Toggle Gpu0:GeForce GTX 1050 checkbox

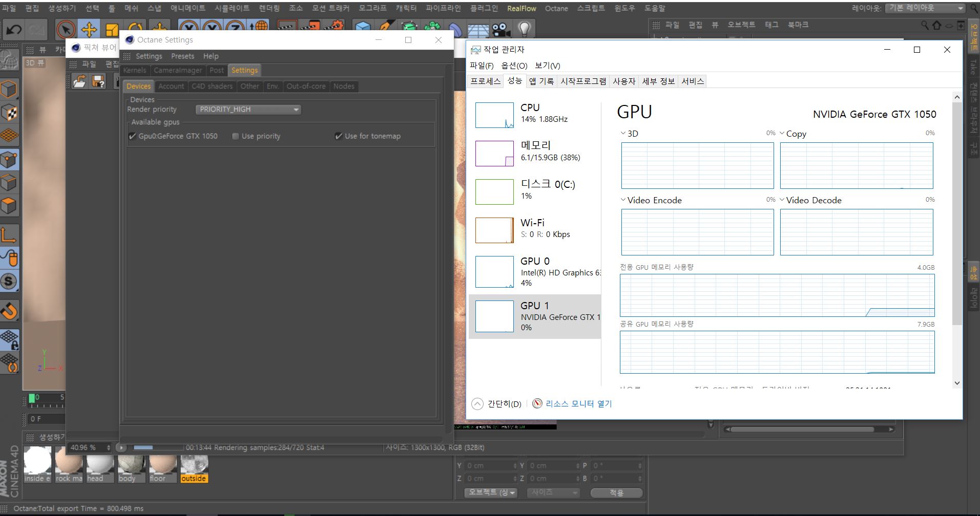tap(133, 136)
